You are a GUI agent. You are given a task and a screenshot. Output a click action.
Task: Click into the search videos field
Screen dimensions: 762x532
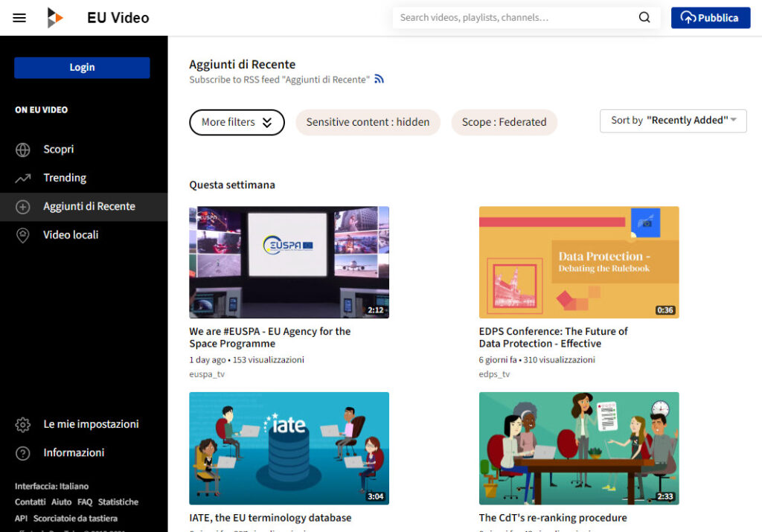pos(513,18)
